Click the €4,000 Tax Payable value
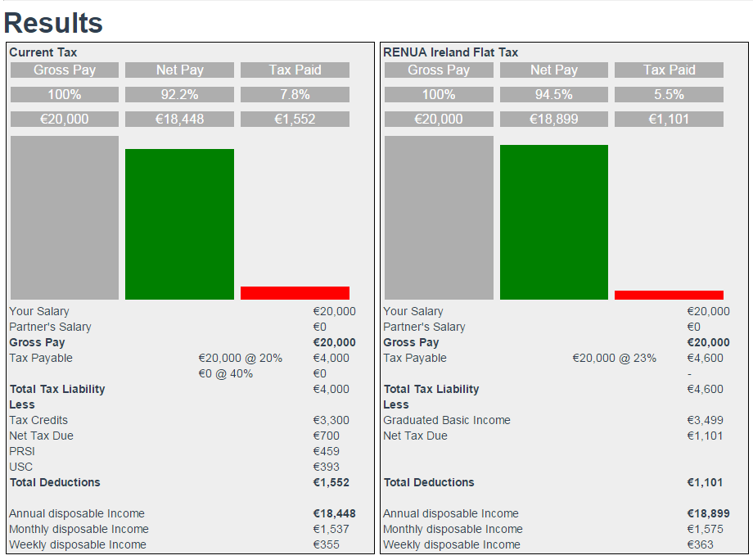Viewport: 753px width, 560px height. [331, 359]
